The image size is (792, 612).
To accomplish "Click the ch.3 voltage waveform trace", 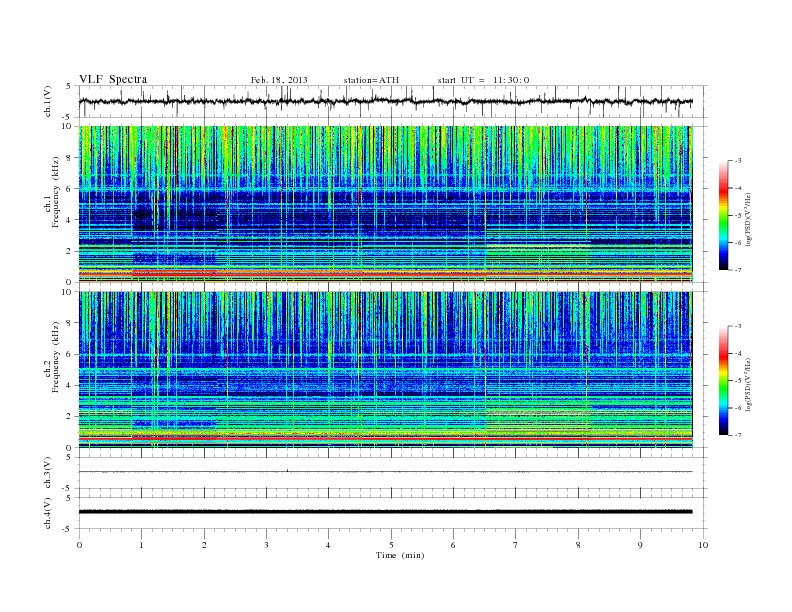I will click(386, 472).
